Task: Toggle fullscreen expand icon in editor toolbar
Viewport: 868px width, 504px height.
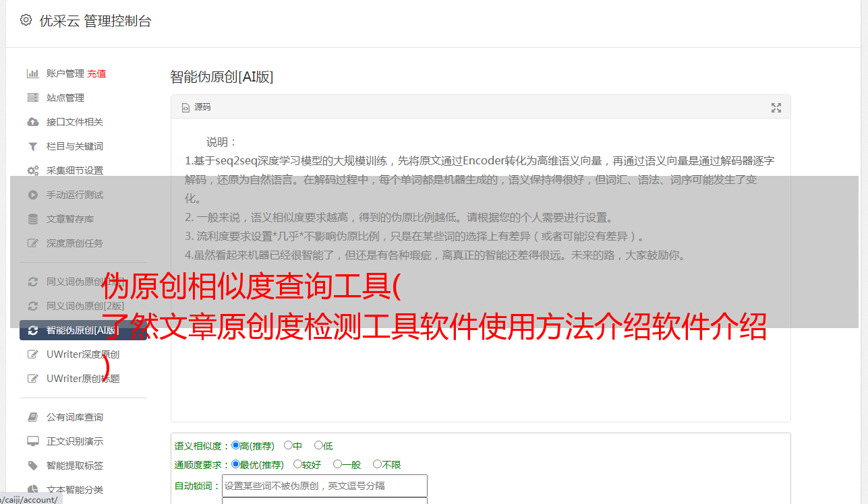Action: [x=776, y=108]
